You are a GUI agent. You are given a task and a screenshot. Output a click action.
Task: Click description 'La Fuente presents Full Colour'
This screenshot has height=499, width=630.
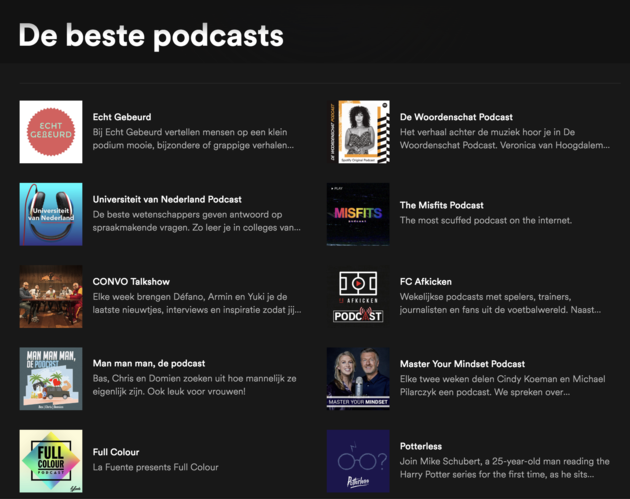[x=155, y=467]
